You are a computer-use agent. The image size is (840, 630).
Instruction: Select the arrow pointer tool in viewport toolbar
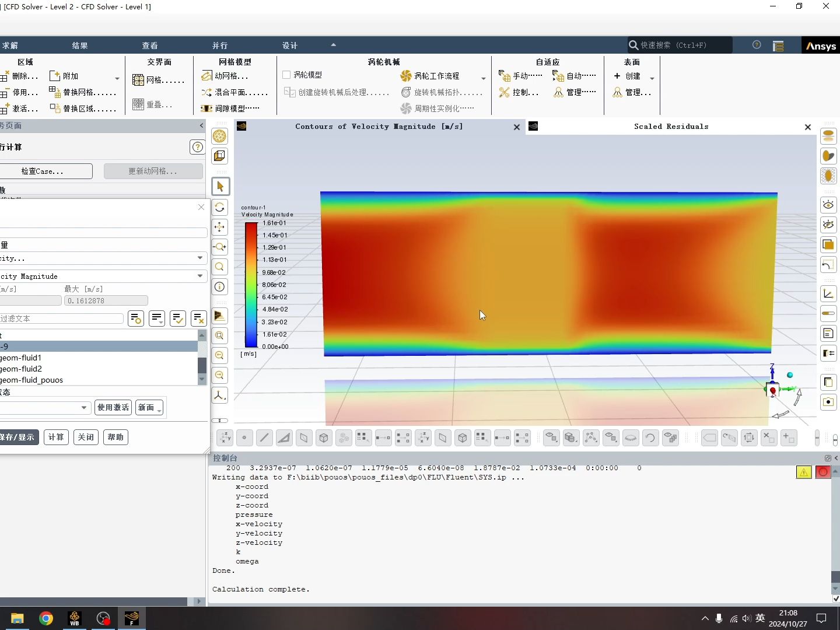(x=220, y=187)
